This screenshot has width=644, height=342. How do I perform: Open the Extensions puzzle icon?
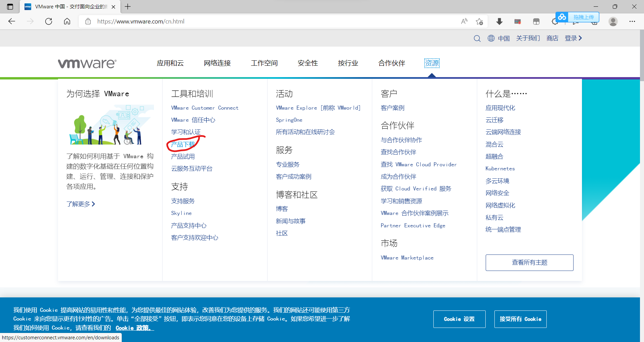pos(554,22)
